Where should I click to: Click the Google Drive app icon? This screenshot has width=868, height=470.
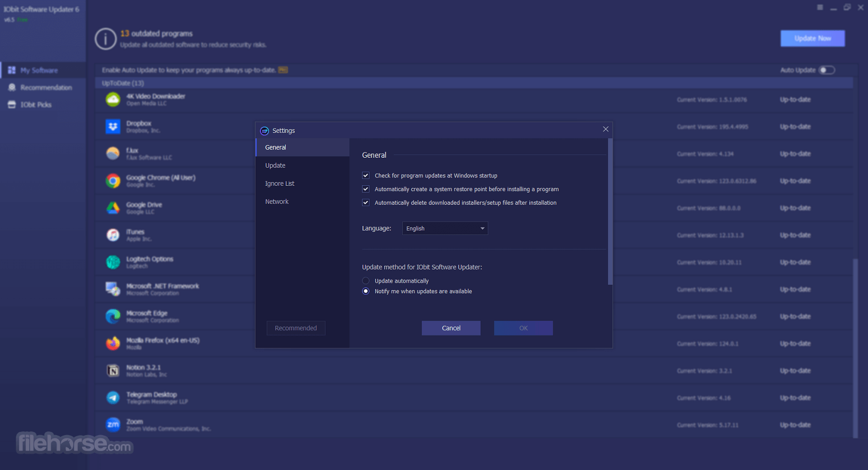click(x=113, y=208)
